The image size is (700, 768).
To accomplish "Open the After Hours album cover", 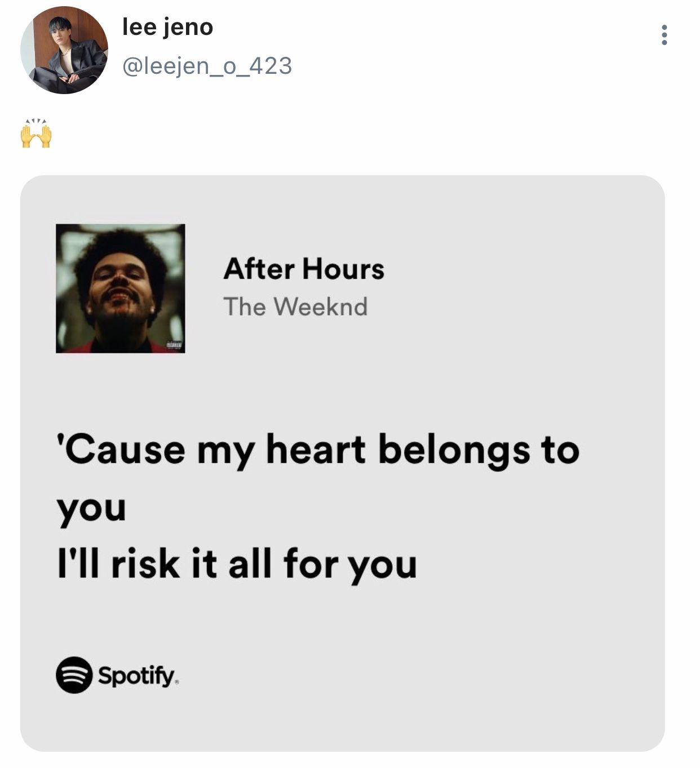I will (121, 288).
